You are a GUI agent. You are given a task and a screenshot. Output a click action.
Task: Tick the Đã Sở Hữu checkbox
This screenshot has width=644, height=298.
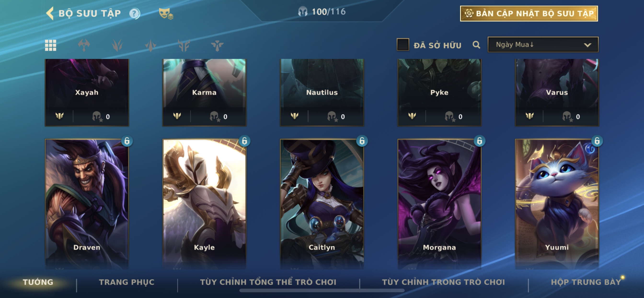403,45
